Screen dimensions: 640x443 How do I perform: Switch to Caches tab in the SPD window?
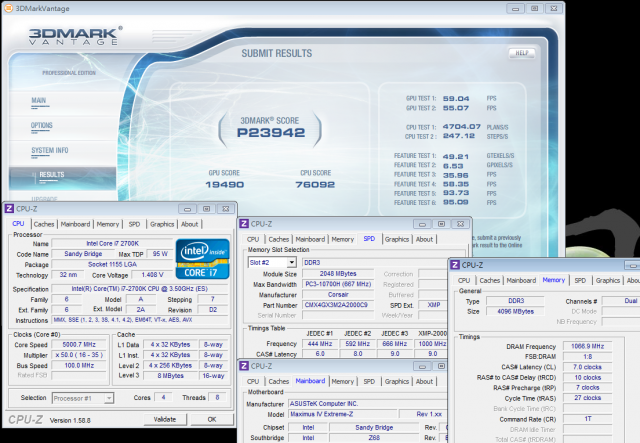pyautogui.click(x=279, y=239)
